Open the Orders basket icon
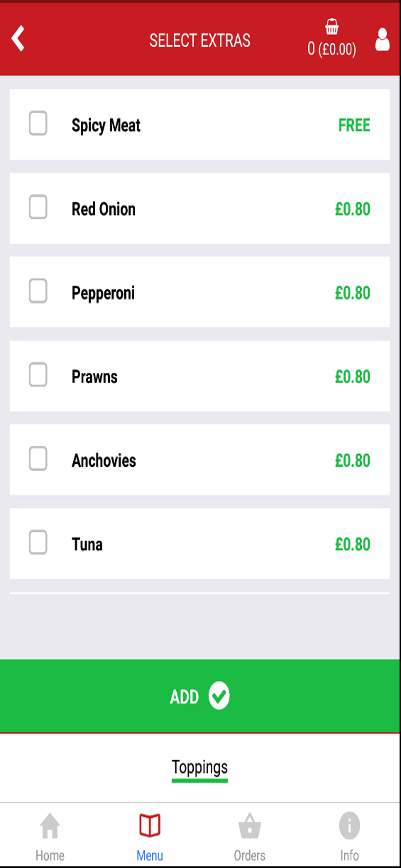This screenshot has height=868, width=401. click(249, 826)
